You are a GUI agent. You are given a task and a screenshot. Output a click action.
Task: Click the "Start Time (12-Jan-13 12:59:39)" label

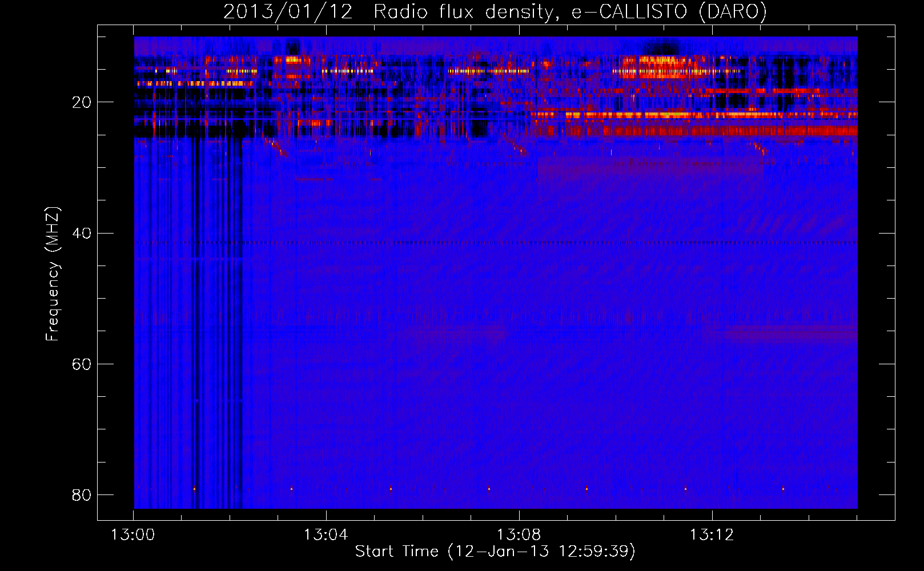495,552
